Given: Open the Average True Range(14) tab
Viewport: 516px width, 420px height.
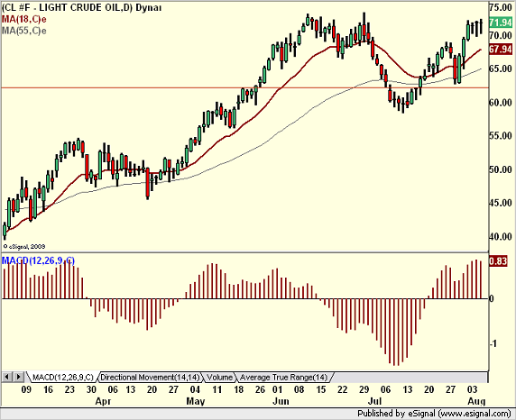Looking at the screenshot, I should point(283,378).
